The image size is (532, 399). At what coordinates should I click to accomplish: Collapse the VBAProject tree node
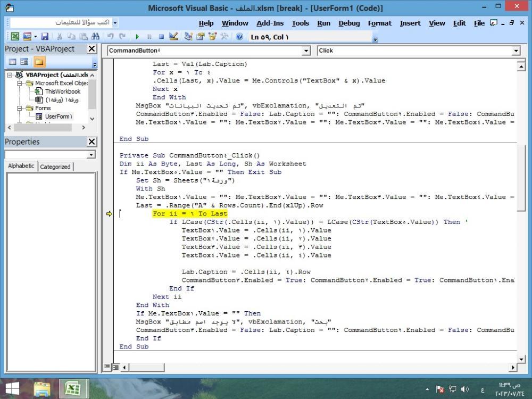(x=10, y=75)
